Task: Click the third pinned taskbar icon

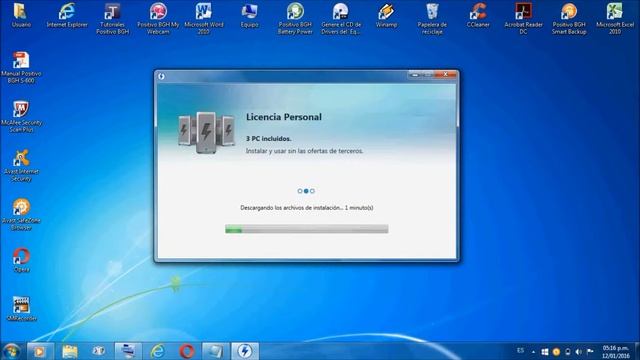Action: click(98, 351)
